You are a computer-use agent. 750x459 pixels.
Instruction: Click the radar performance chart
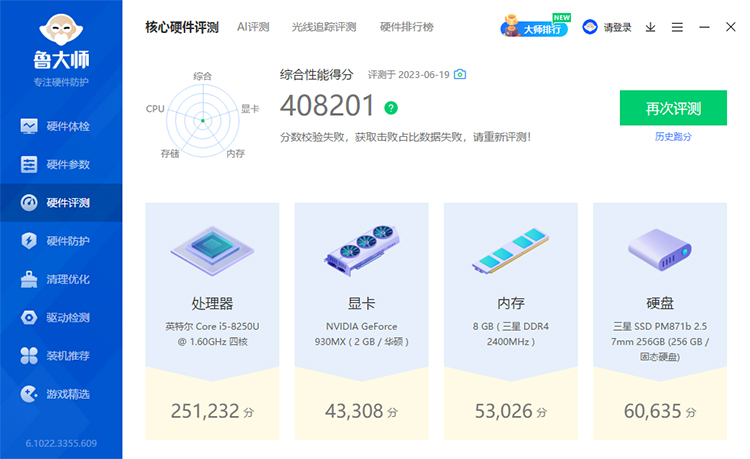203,120
